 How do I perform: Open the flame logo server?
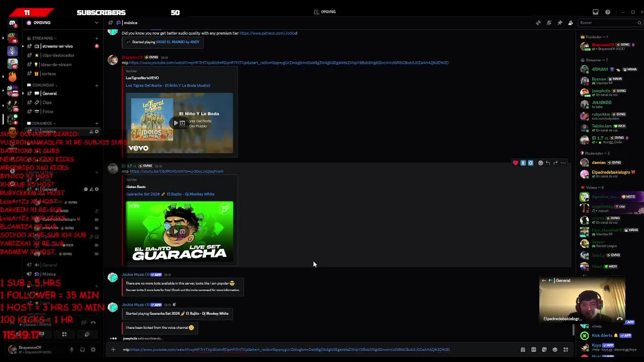(13, 77)
